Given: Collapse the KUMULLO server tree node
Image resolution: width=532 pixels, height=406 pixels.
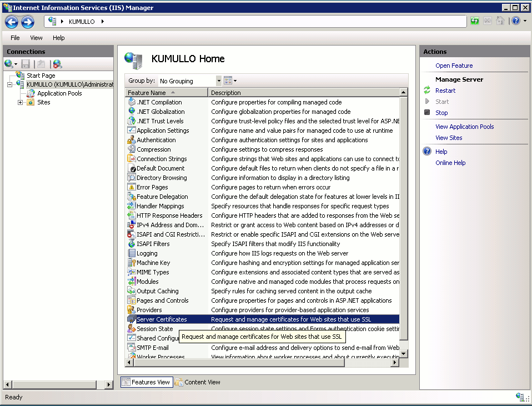Looking at the screenshot, I should (x=9, y=84).
